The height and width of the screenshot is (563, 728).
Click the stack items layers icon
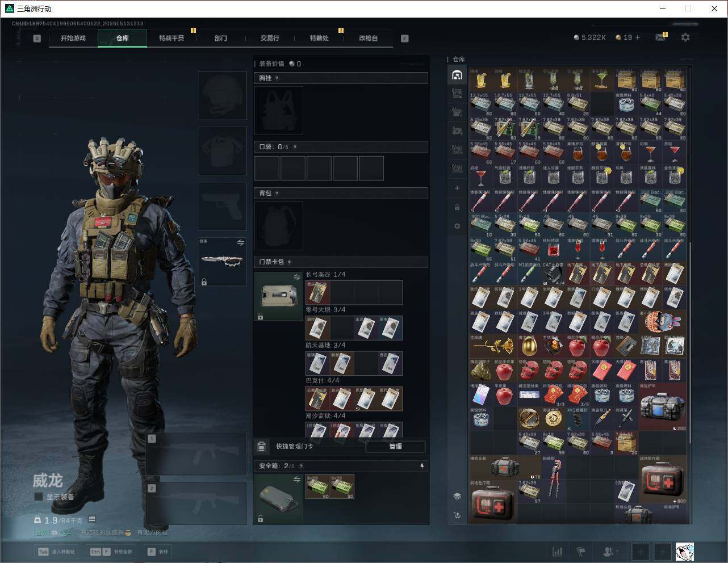tap(457, 496)
